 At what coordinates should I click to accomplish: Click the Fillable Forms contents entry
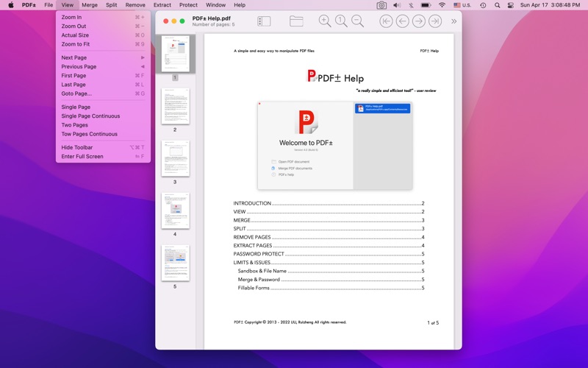(x=331, y=288)
